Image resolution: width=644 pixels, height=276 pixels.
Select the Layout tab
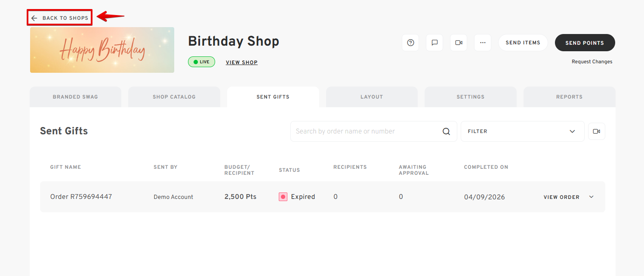coord(372,97)
